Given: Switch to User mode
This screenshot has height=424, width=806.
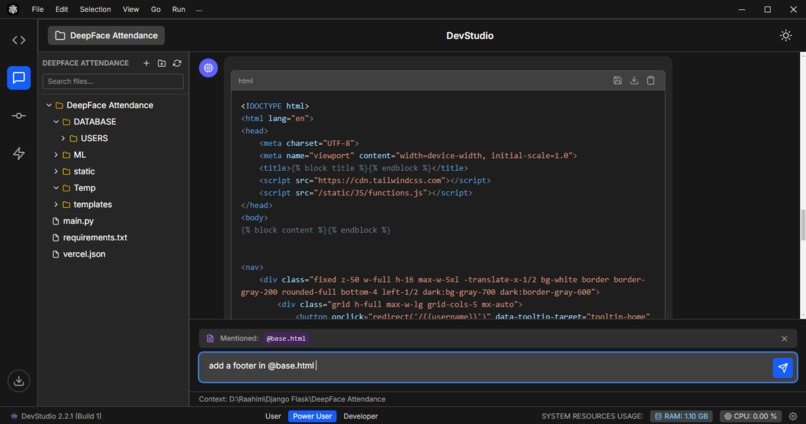Looking at the screenshot, I should coord(273,416).
